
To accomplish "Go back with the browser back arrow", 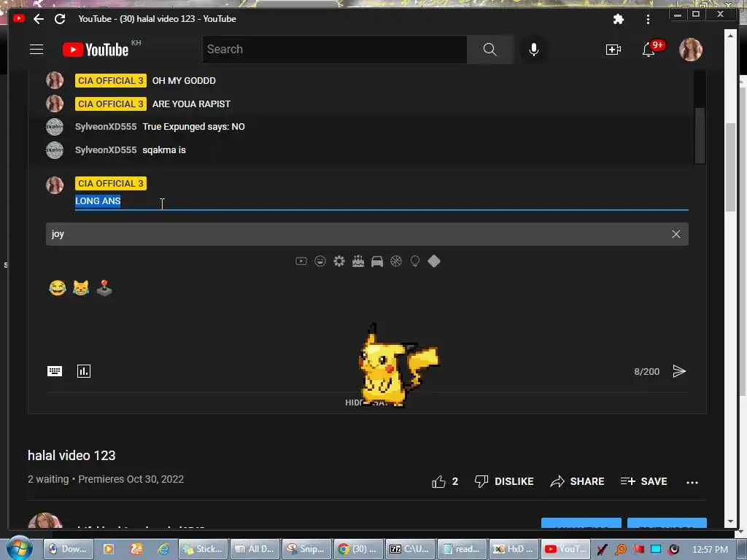I will tap(39, 19).
